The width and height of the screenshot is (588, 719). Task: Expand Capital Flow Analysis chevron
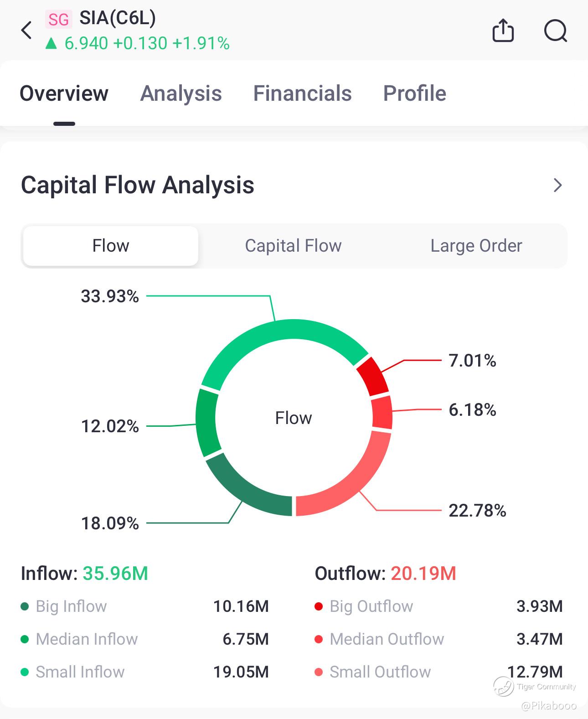(557, 185)
